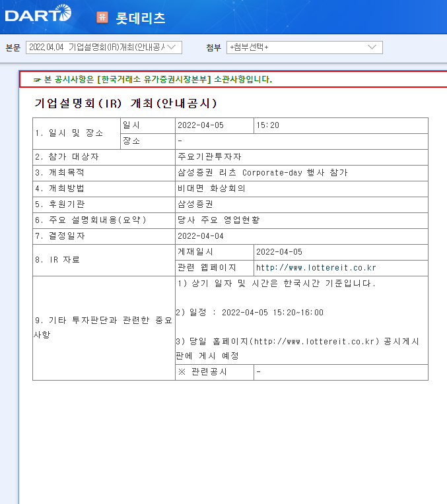Screen dimensions: 447x504
Task: Open the www.lottereit.co.kr web page link
Action: click(x=316, y=267)
